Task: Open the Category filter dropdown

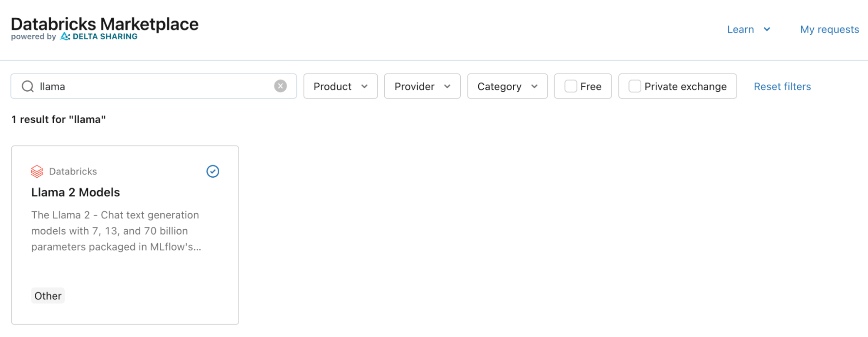Action: (499, 86)
